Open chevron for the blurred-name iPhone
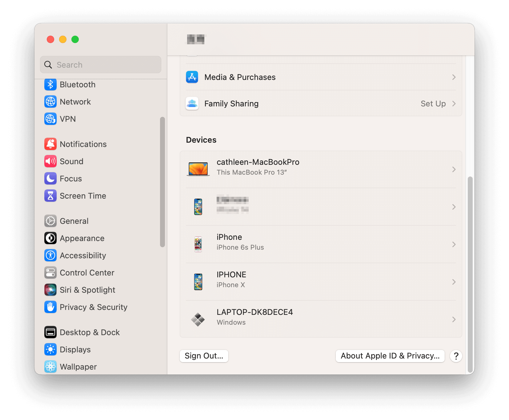The width and height of the screenshot is (509, 420). [x=454, y=207]
